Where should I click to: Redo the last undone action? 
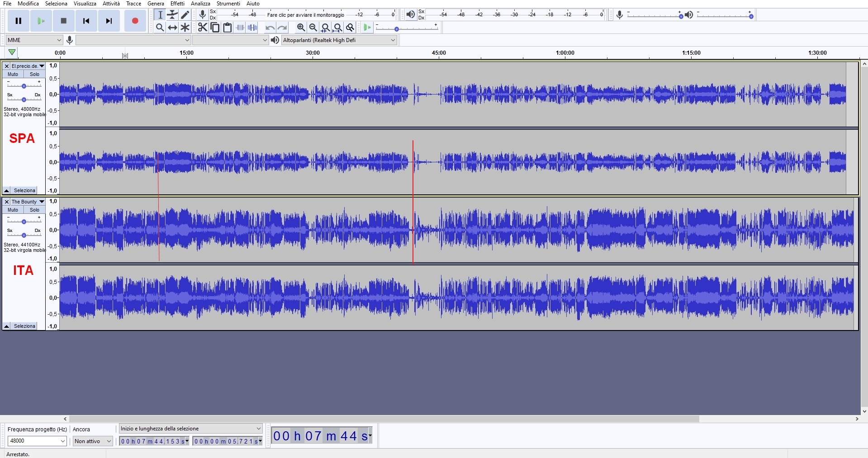click(282, 28)
